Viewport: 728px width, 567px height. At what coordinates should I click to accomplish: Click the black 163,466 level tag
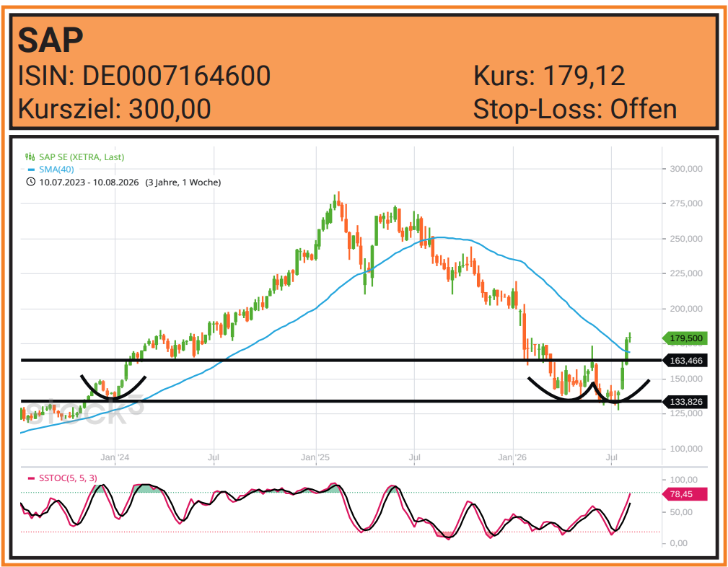click(x=685, y=361)
